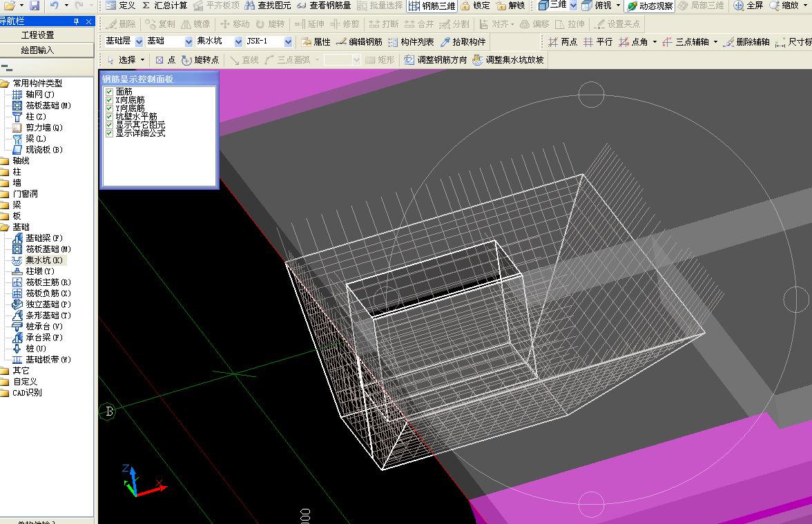Select 点角 point-angle tool

[632, 42]
